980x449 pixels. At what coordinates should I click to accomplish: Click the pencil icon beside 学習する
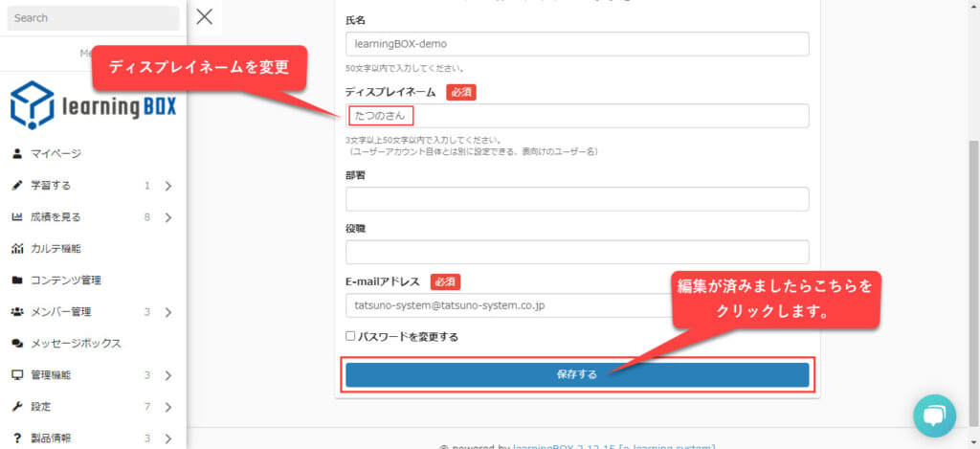click(x=16, y=185)
